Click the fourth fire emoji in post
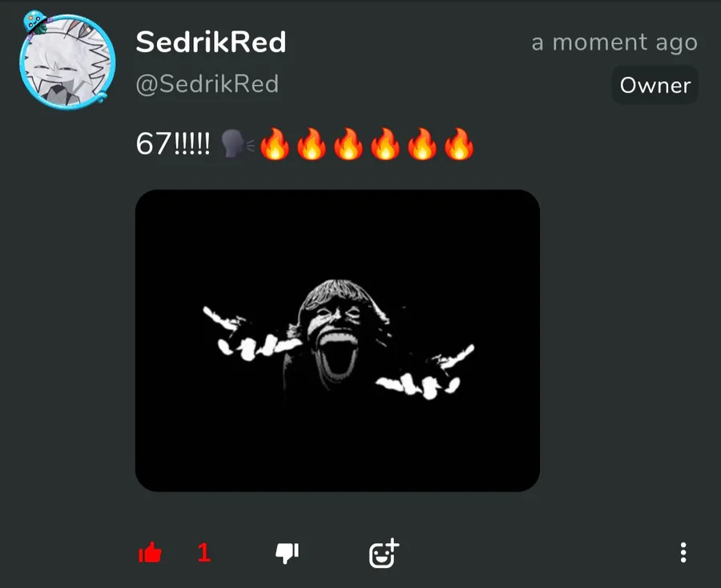The width and height of the screenshot is (721, 588). (x=385, y=144)
